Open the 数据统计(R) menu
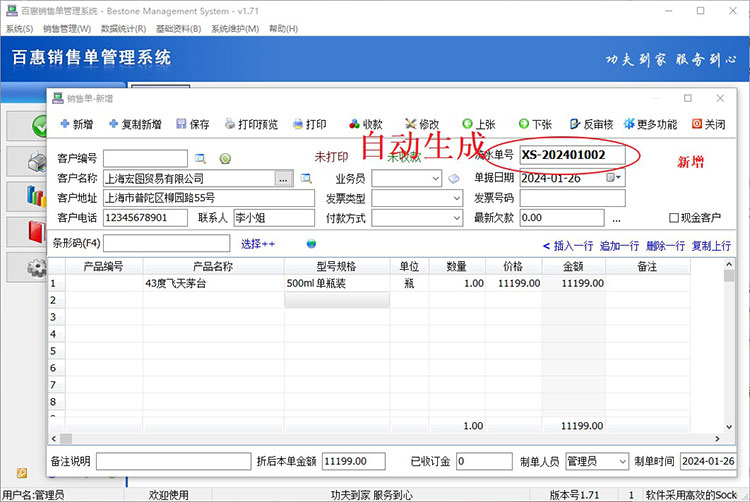Image resolution: width=750 pixels, height=502 pixels. tap(123, 29)
